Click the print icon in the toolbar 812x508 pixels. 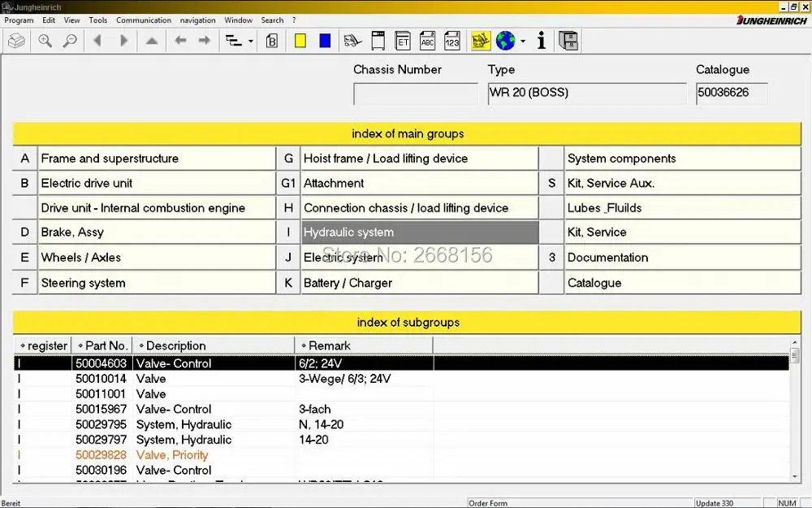pyautogui.click(x=16, y=41)
